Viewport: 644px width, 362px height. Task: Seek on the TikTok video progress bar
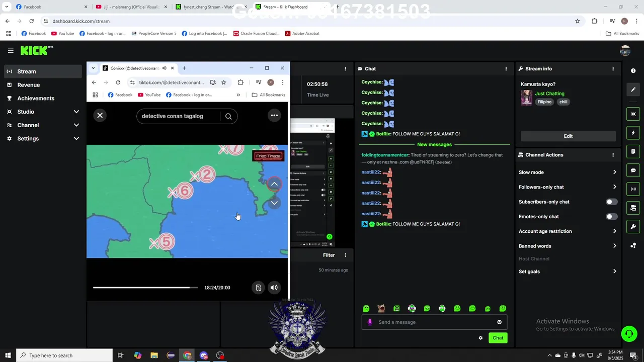(145, 288)
